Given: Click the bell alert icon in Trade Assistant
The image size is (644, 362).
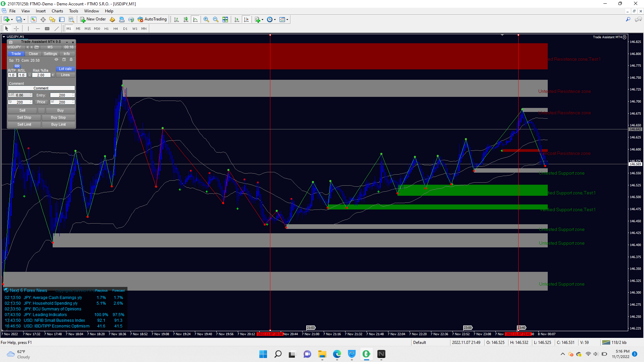Looking at the screenshot, I should [x=71, y=60].
